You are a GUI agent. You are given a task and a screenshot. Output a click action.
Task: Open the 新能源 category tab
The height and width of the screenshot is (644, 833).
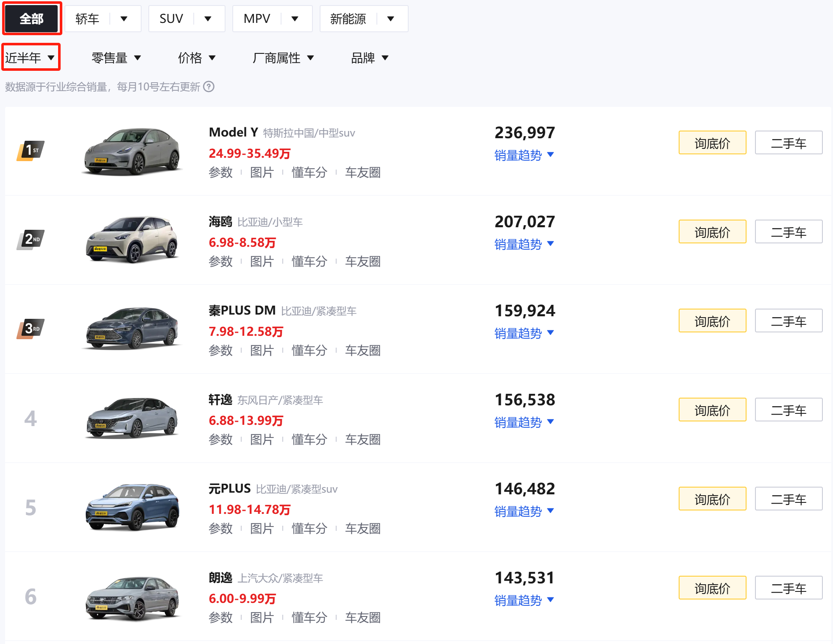[x=348, y=19]
